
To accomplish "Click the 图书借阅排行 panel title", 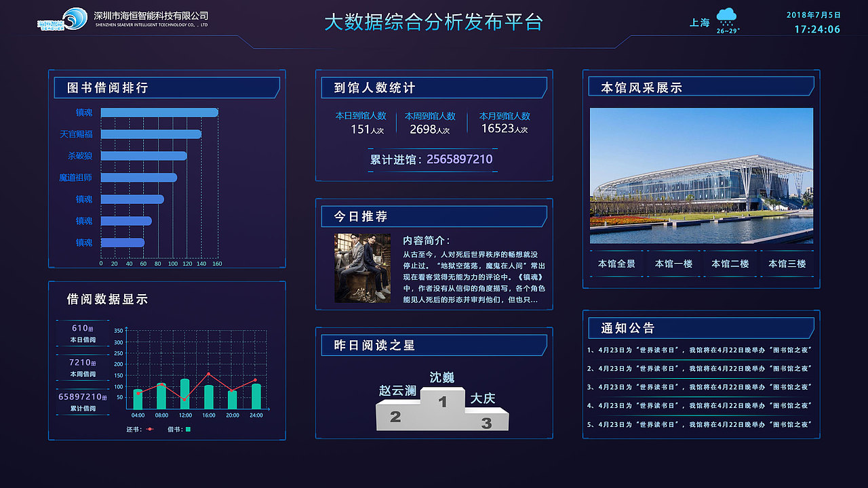I will (x=108, y=88).
